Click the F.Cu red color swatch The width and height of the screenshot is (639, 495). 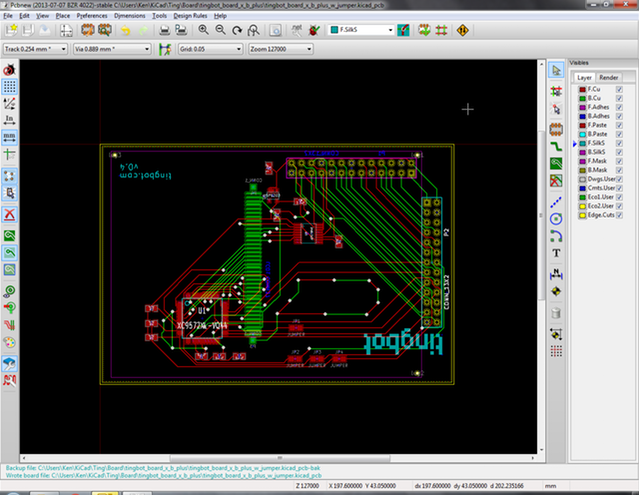pos(582,89)
